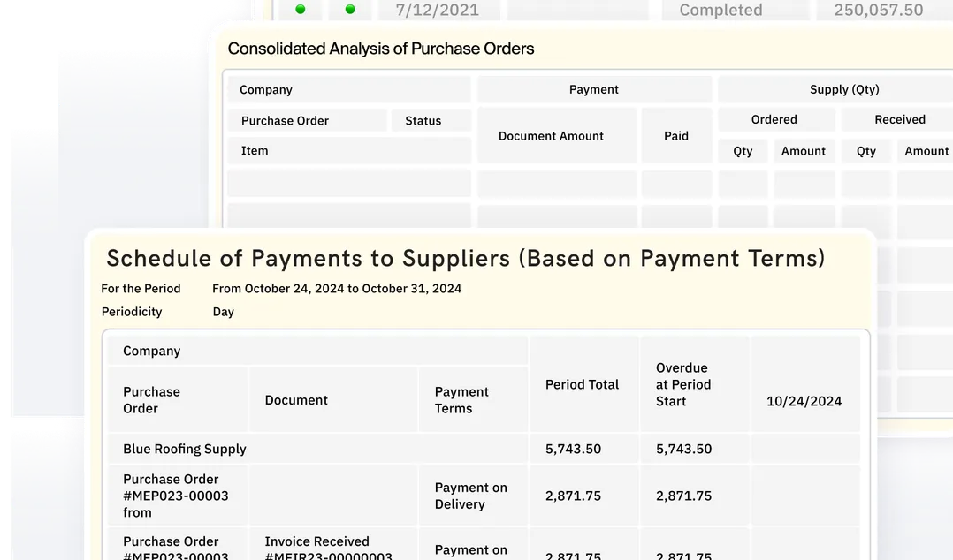Click the second green status dot in top row
Image resolution: width=953 pixels, height=560 pixels.
[x=350, y=9]
